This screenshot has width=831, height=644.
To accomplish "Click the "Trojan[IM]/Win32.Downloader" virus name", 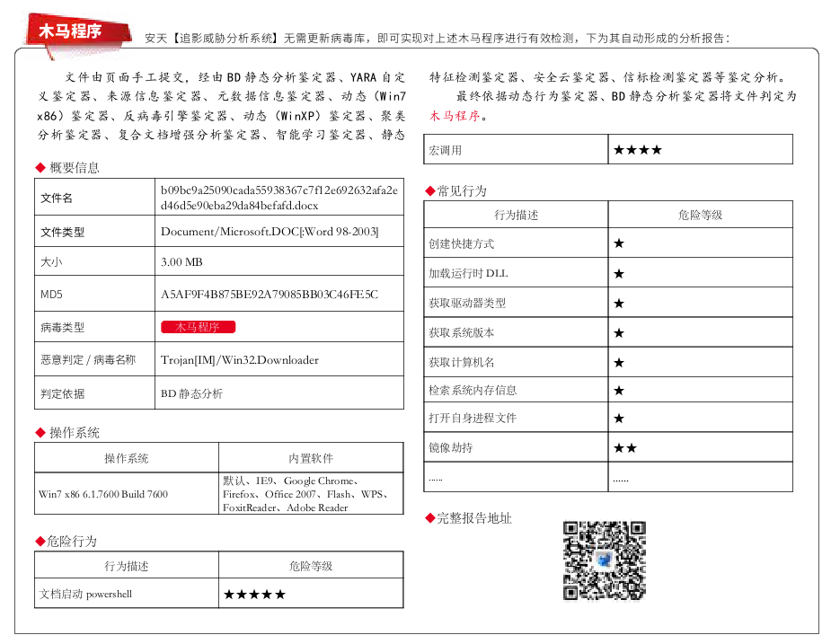I will [x=240, y=360].
